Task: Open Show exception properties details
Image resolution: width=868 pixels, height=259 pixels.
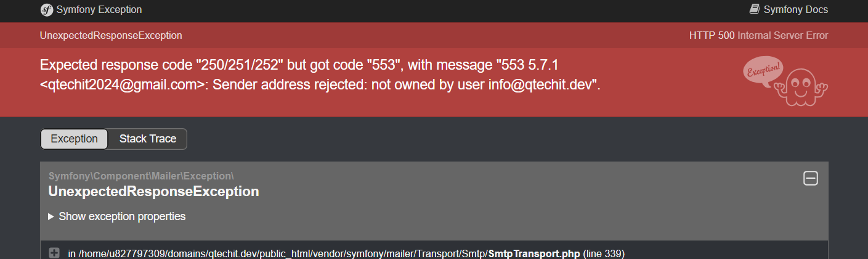Action: pyautogui.click(x=117, y=216)
